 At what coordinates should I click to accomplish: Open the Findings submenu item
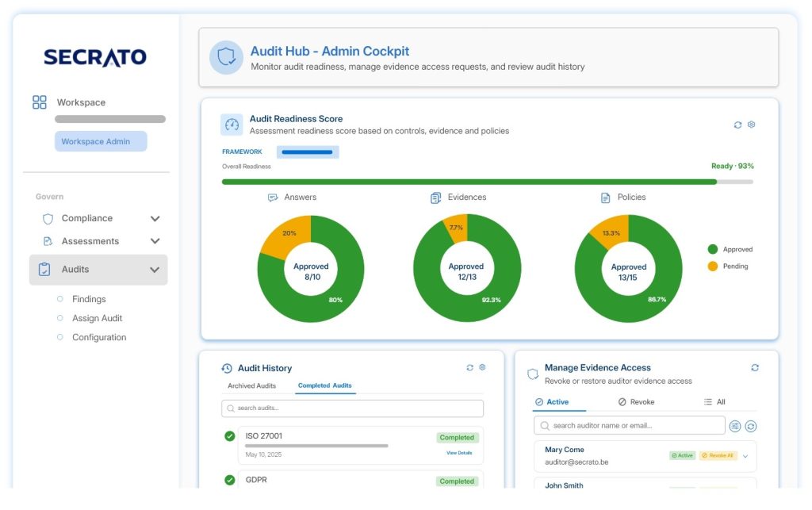[89, 299]
